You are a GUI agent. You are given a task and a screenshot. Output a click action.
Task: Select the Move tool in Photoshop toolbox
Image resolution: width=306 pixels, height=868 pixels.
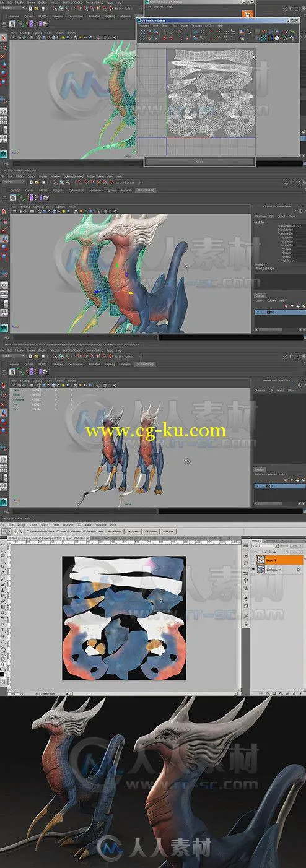[4, 544]
